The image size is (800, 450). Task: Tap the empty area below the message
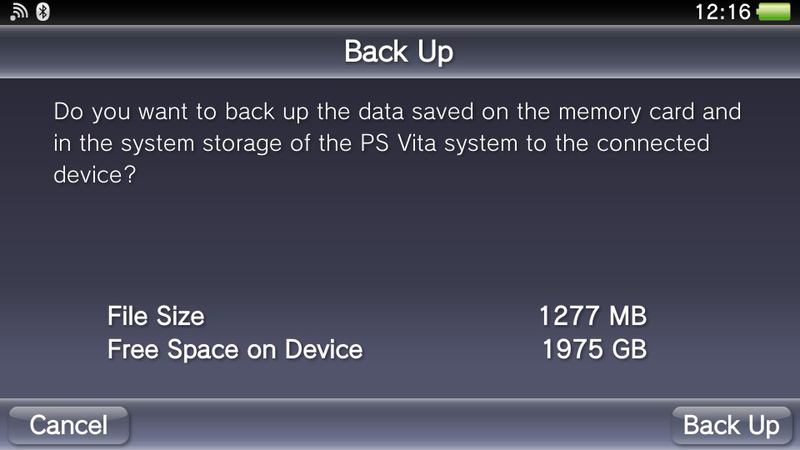(400, 240)
